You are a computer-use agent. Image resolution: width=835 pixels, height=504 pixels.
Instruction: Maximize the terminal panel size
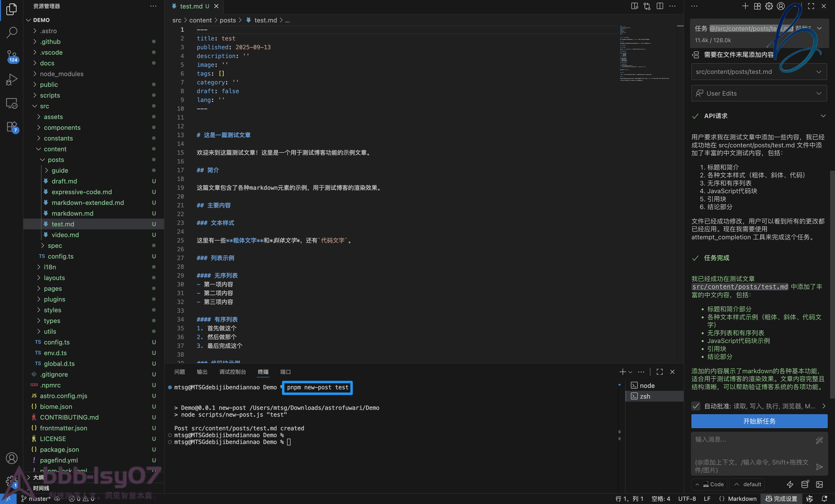659,372
